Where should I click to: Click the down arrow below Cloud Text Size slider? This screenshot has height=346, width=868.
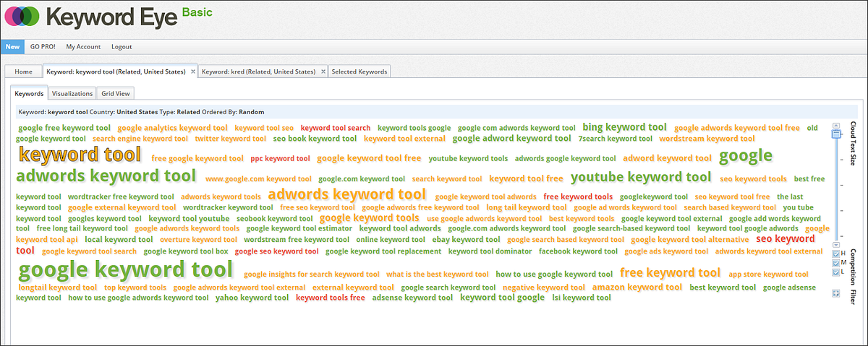[x=835, y=245]
